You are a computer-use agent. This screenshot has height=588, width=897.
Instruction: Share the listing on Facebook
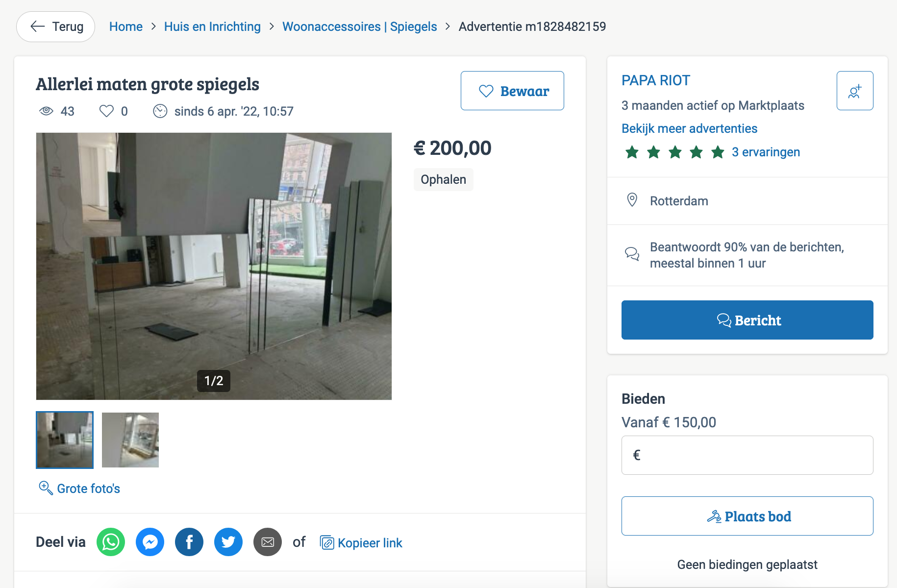189,542
